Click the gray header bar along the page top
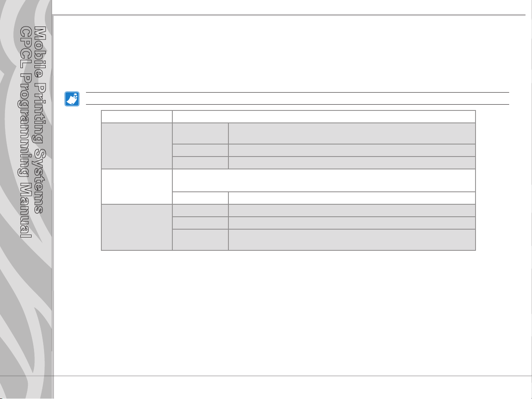The image size is (532, 399). click(292, 15)
